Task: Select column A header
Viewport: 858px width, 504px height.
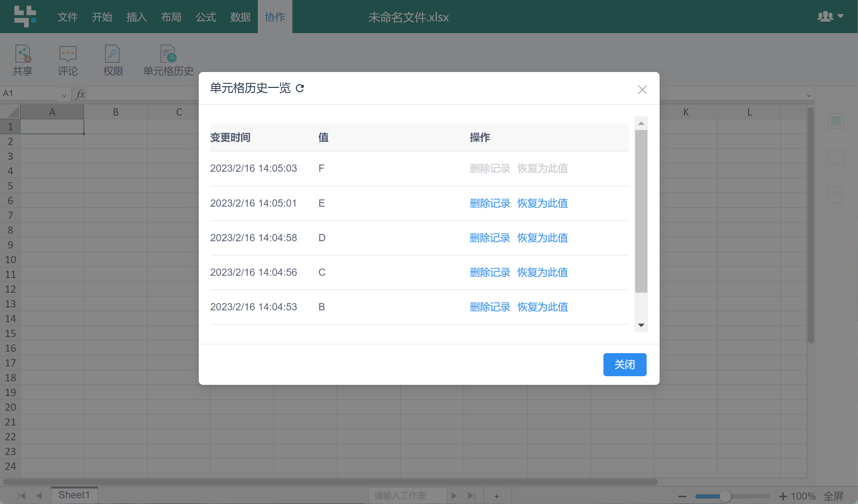Action: pos(52,112)
